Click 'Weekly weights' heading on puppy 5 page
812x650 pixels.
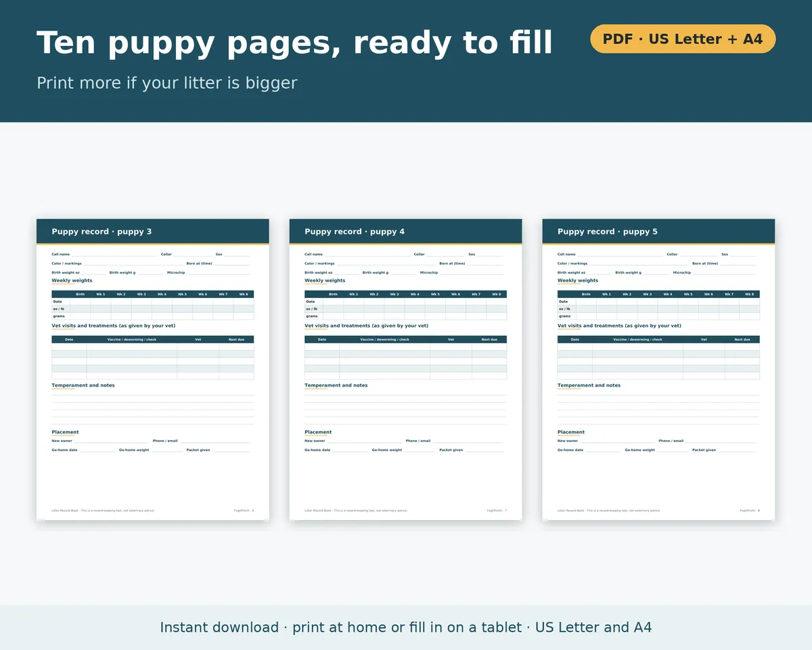[x=578, y=280]
